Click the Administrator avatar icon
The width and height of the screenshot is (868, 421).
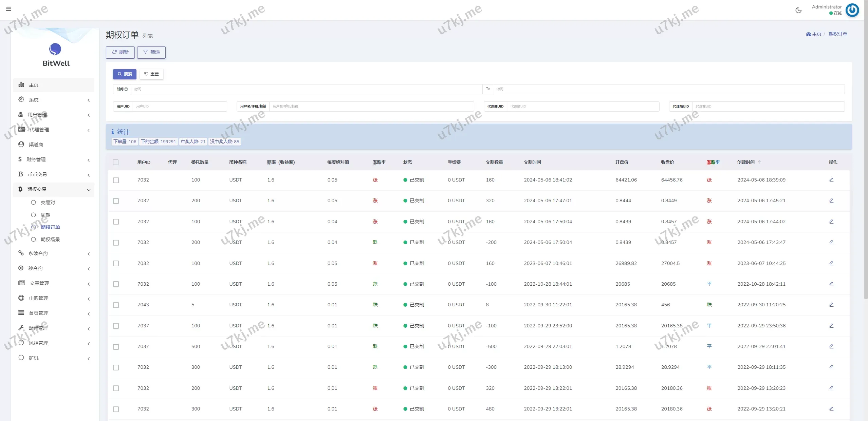[x=852, y=10]
